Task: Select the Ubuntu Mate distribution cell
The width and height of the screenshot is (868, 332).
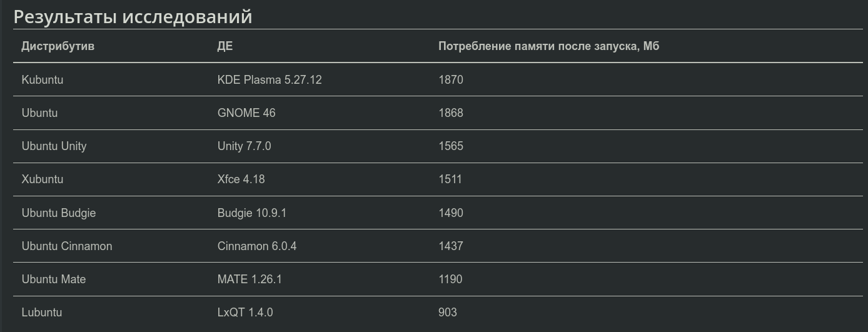Action: pyautogui.click(x=54, y=279)
